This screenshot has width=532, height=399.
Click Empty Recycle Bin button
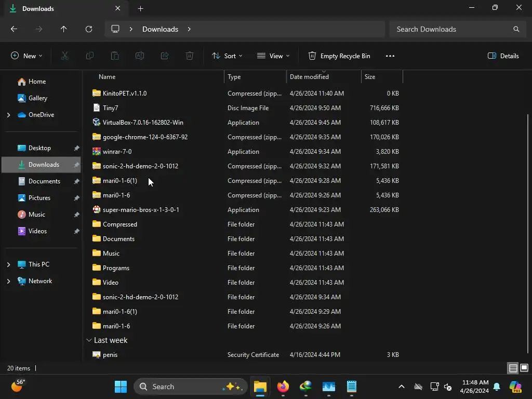339,56
